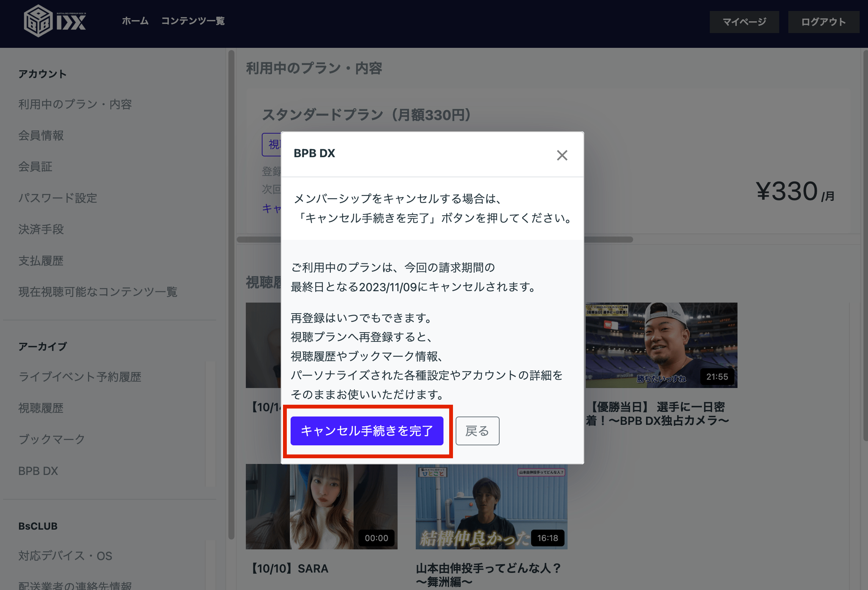Viewport: 868px width, 590px height.
Task: Go to パスワード設定 in sidebar
Action: pos(58,198)
